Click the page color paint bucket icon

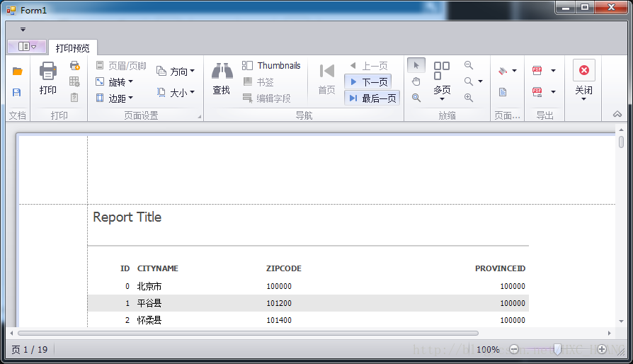503,71
